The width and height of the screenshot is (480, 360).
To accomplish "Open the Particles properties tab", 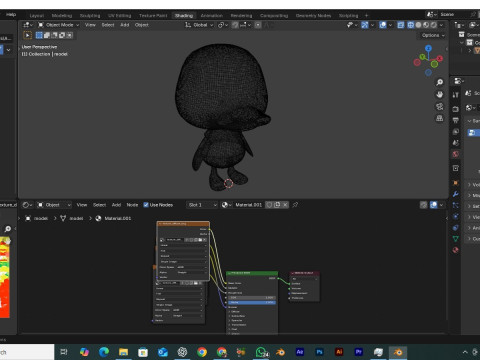I will tap(456, 205).
